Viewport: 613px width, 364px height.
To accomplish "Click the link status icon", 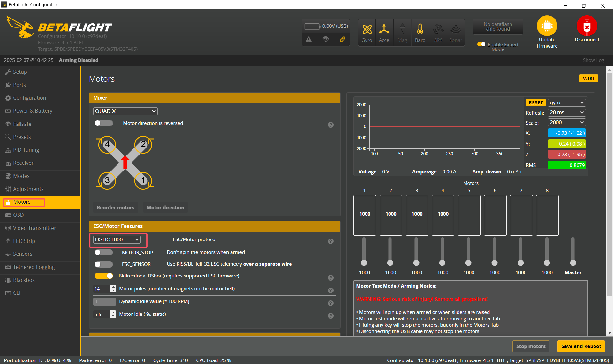I will tap(342, 39).
